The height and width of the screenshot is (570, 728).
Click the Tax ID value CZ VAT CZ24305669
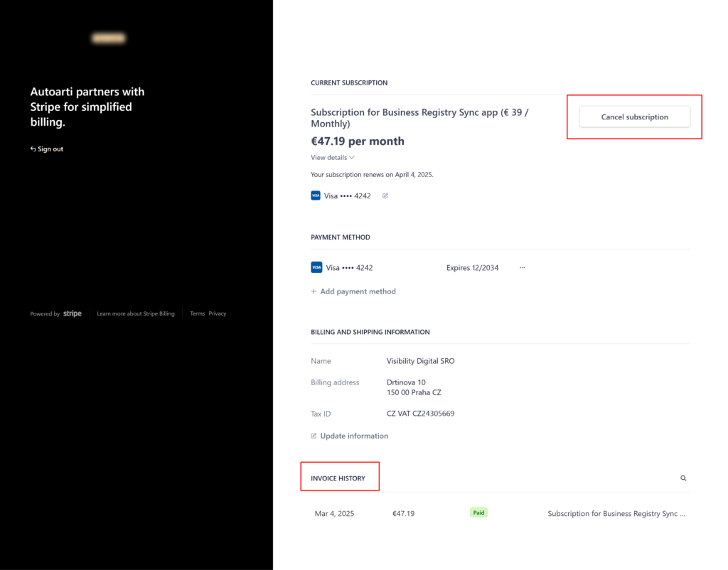pyautogui.click(x=421, y=414)
